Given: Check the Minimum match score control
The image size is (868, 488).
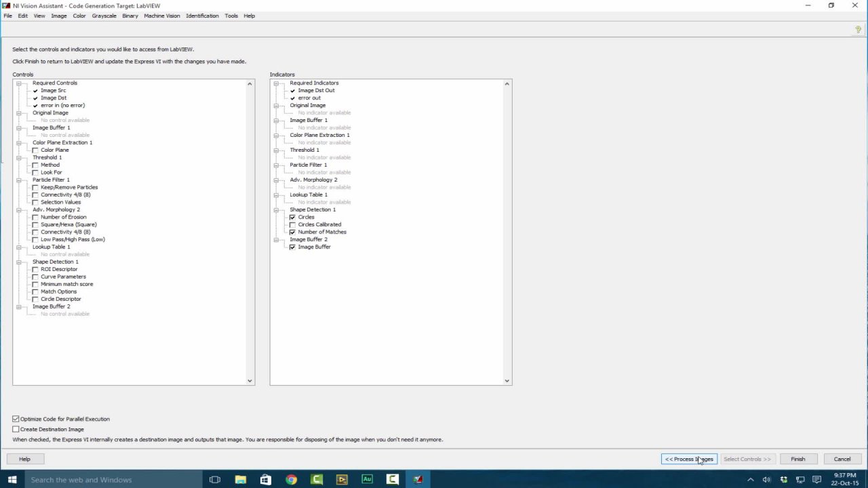Looking at the screenshot, I should click(x=35, y=284).
